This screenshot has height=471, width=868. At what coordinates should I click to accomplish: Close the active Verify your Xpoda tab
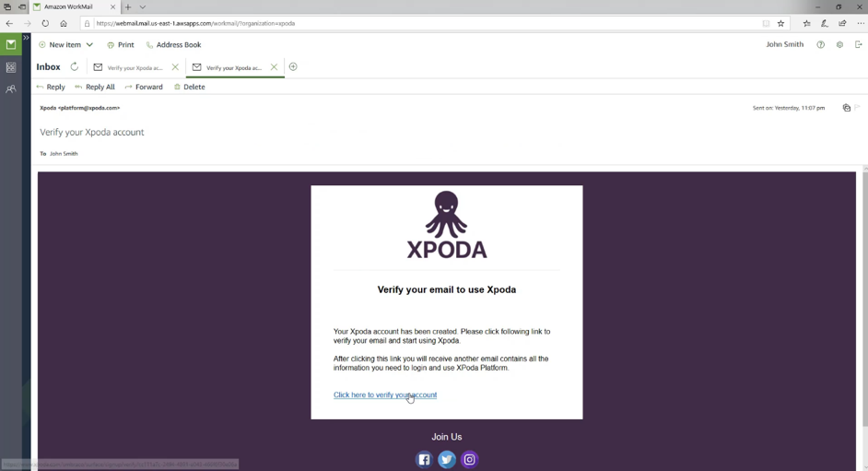click(274, 67)
